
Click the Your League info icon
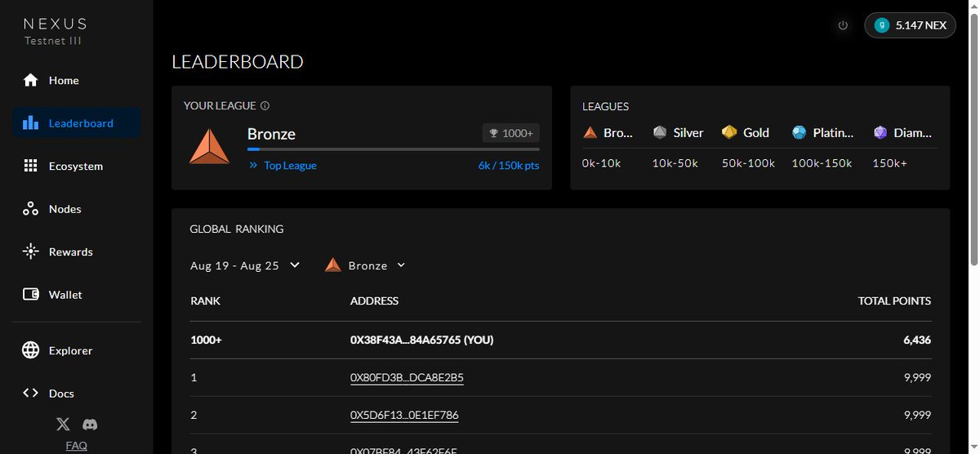pyautogui.click(x=265, y=105)
